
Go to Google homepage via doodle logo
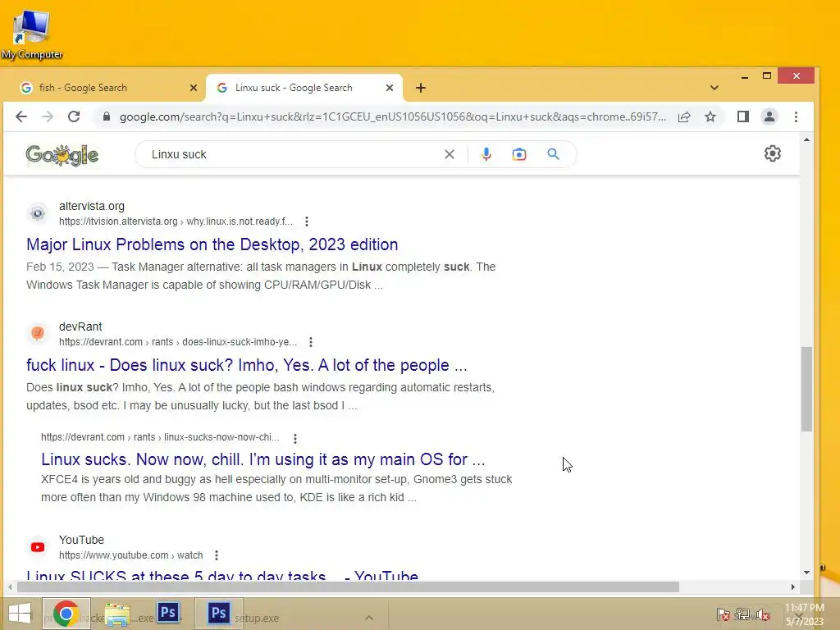point(62,155)
